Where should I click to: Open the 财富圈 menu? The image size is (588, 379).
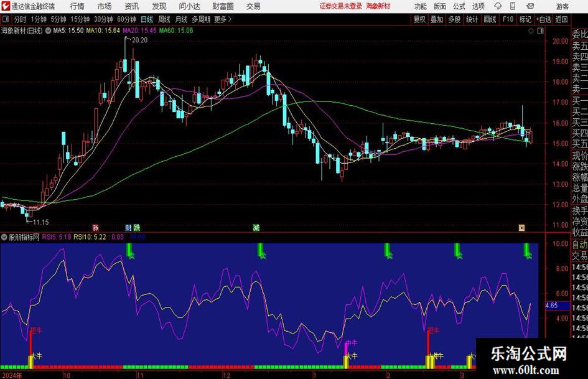pos(223,6)
